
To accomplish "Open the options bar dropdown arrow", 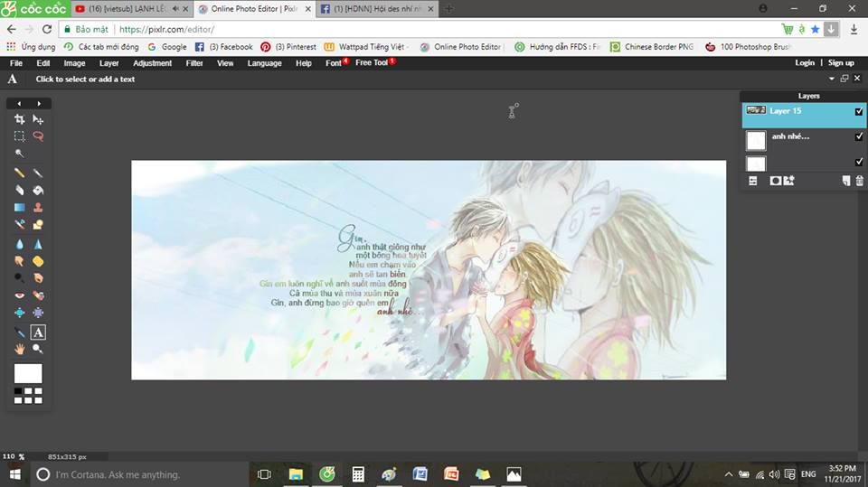I will [832, 79].
